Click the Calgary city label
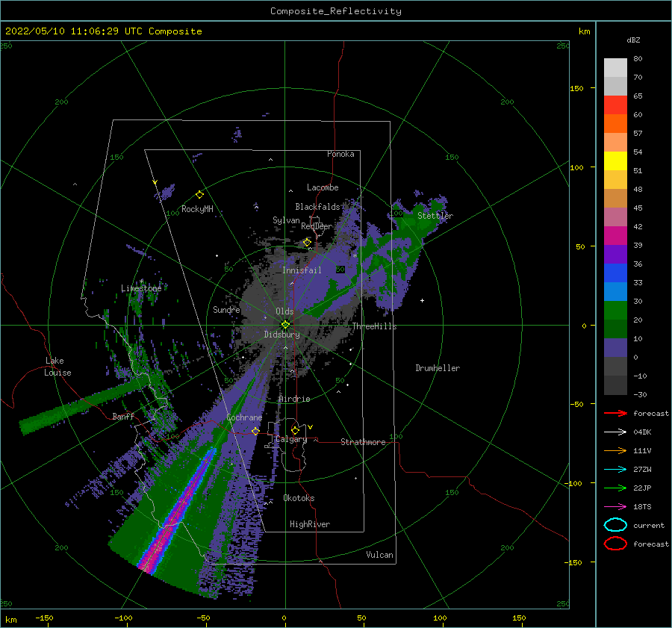 pyautogui.click(x=291, y=439)
